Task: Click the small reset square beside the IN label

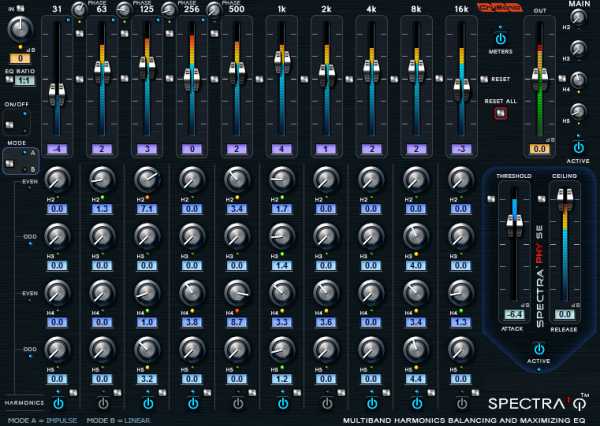Action: click(x=20, y=8)
